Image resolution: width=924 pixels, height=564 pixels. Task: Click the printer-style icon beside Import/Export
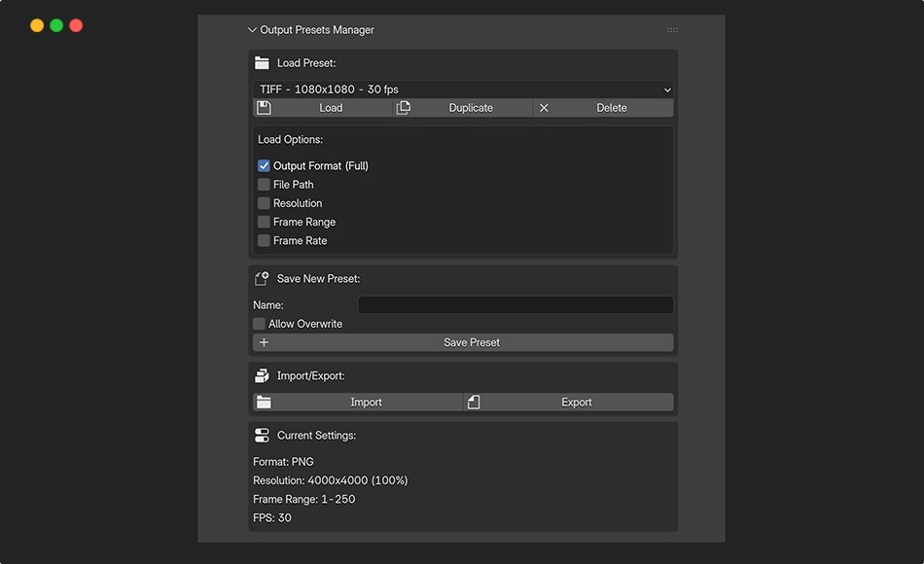pyautogui.click(x=261, y=375)
